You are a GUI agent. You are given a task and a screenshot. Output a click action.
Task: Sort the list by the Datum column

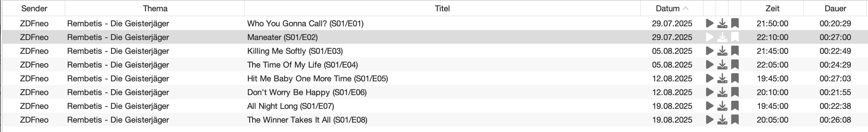pyautogui.click(x=672, y=8)
